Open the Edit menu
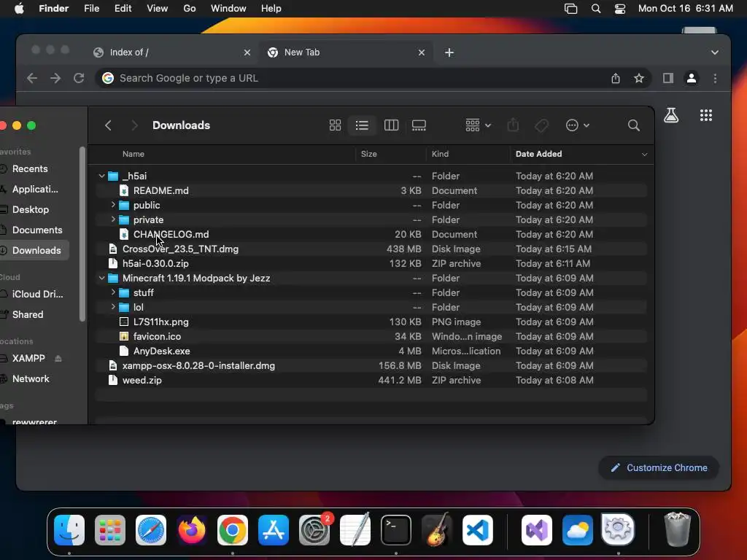Viewport: 747px width, 560px height. pyautogui.click(x=123, y=9)
